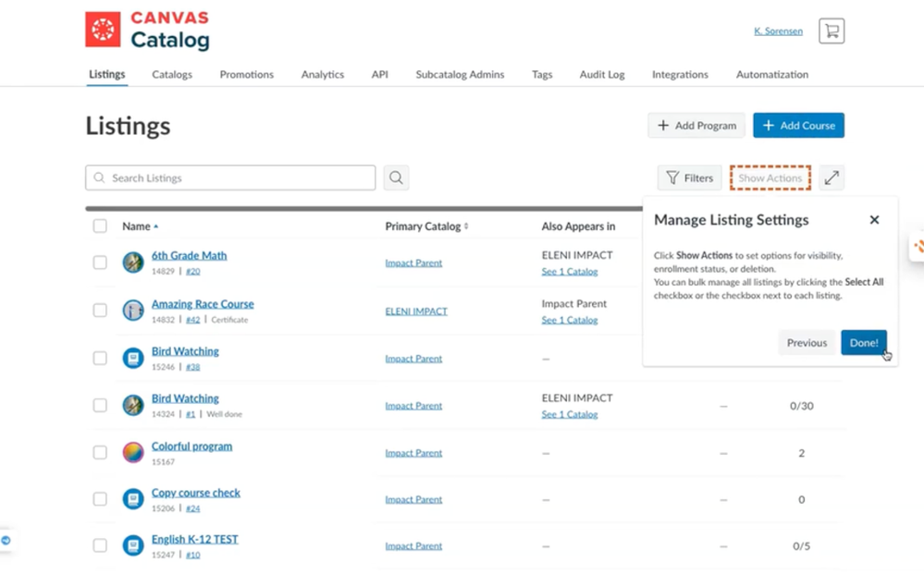Toggle the Select All checkbox
Image resolution: width=924 pixels, height=575 pixels.
tap(100, 226)
